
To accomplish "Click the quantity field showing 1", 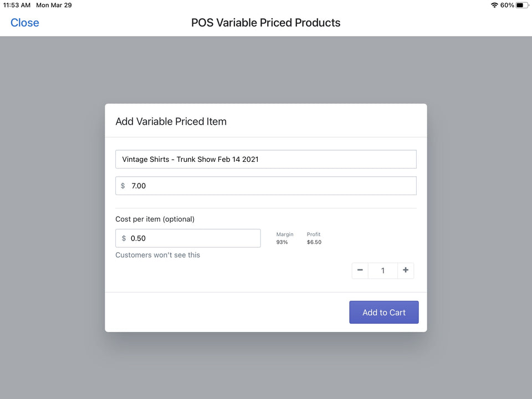I will tap(382, 270).
